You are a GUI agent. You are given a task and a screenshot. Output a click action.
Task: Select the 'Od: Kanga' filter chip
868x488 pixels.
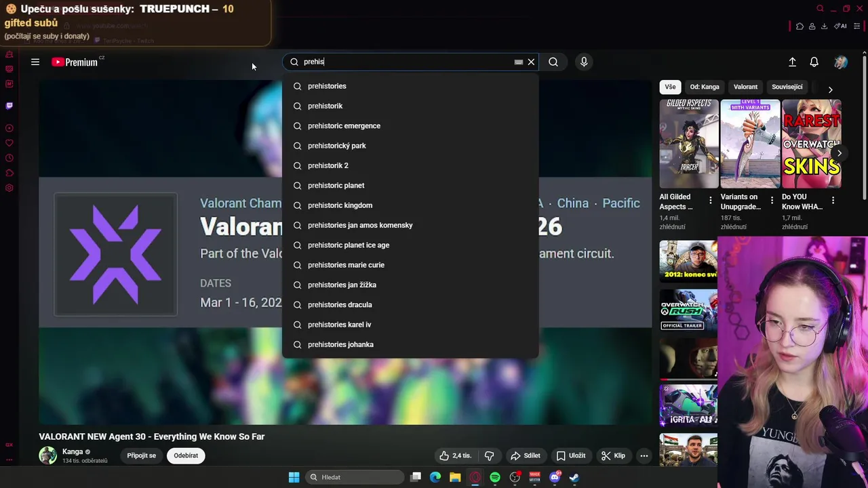[x=705, y=87]
